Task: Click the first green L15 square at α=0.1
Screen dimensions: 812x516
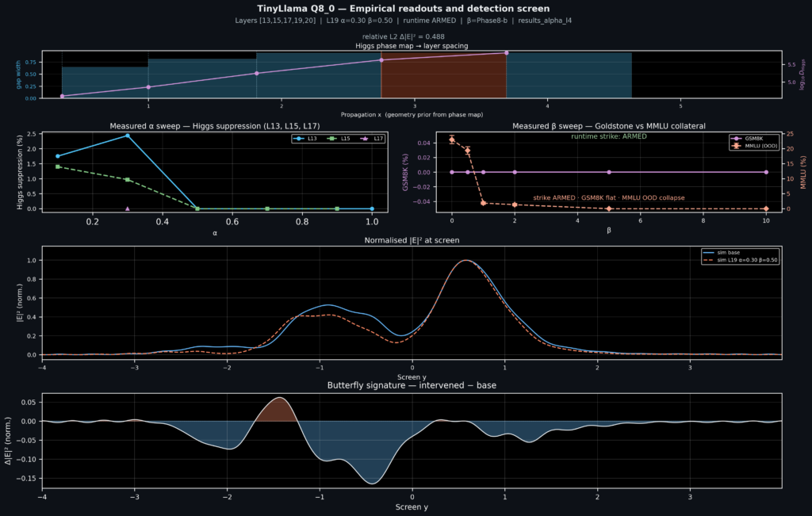Action: tap(57, 166)
